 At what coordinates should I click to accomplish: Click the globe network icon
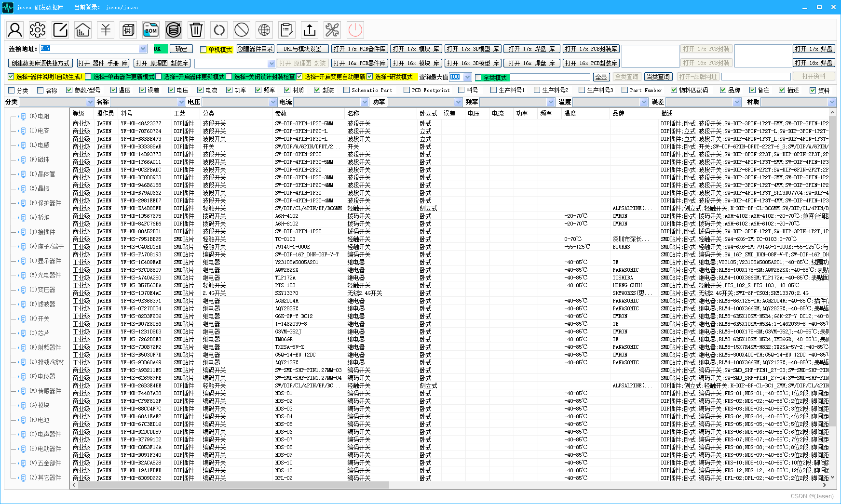tap(264, 30)
